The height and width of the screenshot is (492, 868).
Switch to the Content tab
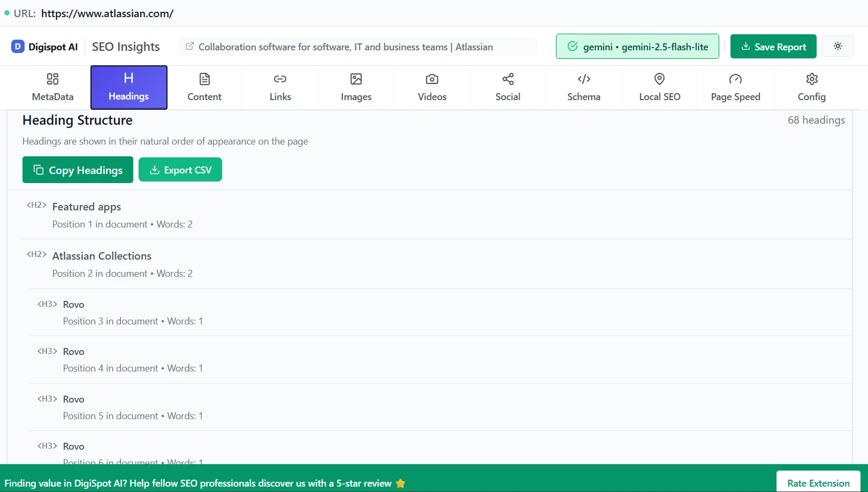204,87
